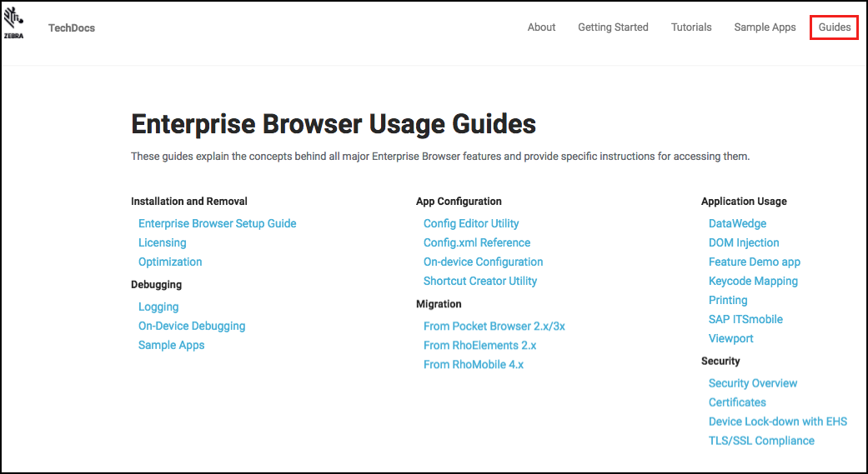868x474 pixels.
Task: Click the Zebra logo icon
Action: pos(13,23)
